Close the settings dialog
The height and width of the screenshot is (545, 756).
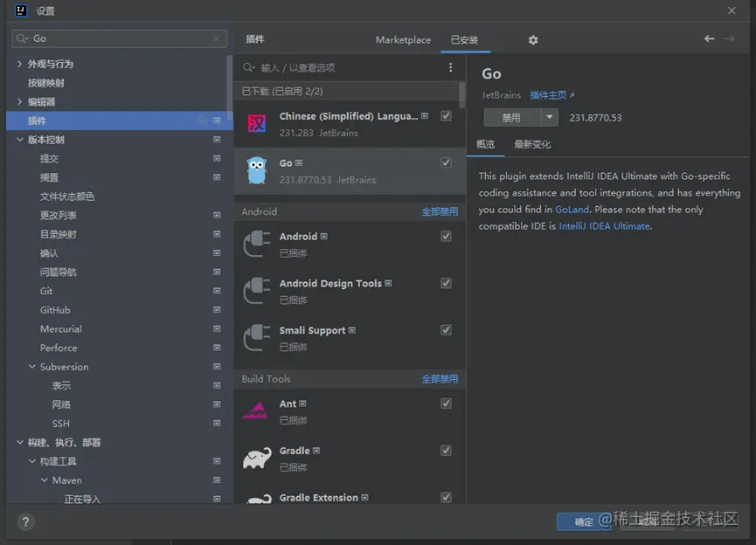[x=732, y=10]
